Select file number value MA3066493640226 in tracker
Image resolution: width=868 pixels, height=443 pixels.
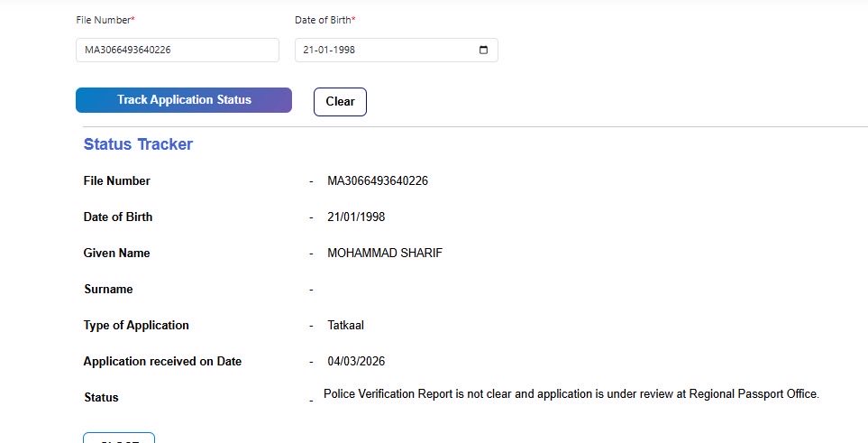click(x=378, y=180)
